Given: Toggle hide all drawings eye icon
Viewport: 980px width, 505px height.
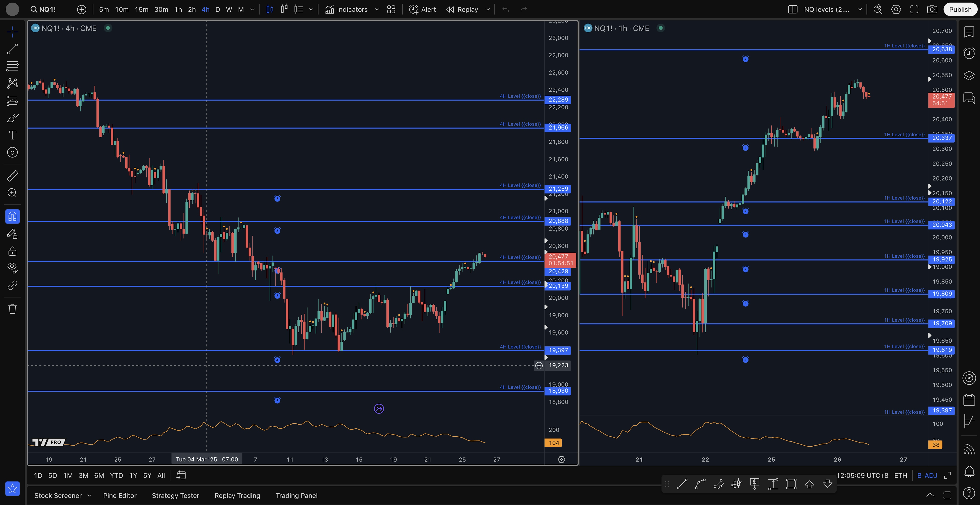Looking at the screenshot, I should pos(12,268).
